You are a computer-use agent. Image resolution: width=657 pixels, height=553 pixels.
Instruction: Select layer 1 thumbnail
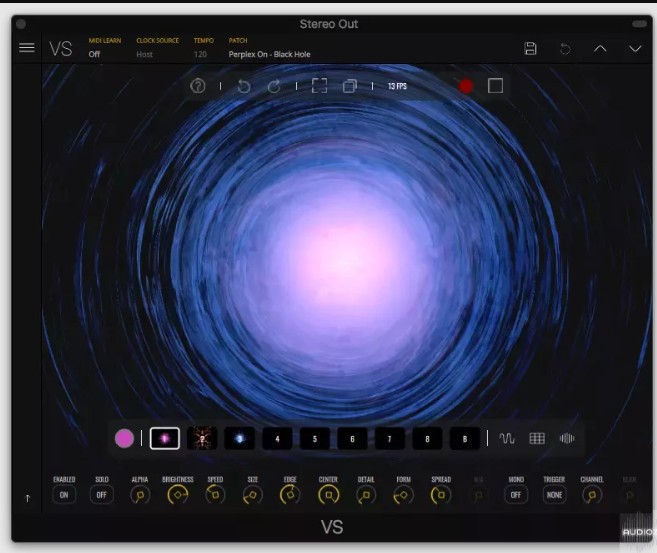coord(165,439)
